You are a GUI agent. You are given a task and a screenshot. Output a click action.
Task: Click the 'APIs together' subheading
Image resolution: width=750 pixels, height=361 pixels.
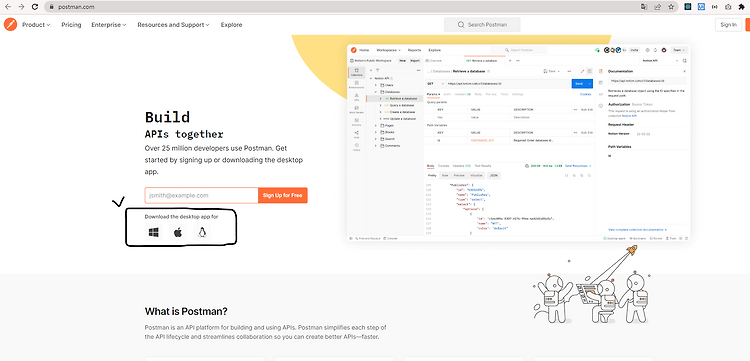point(184,134)
